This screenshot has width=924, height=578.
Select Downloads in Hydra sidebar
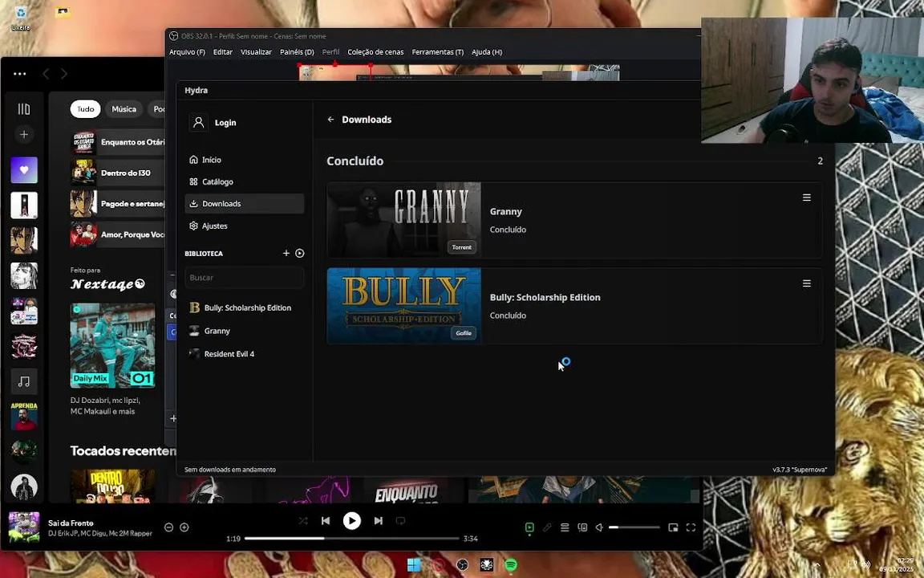[244, 203]
